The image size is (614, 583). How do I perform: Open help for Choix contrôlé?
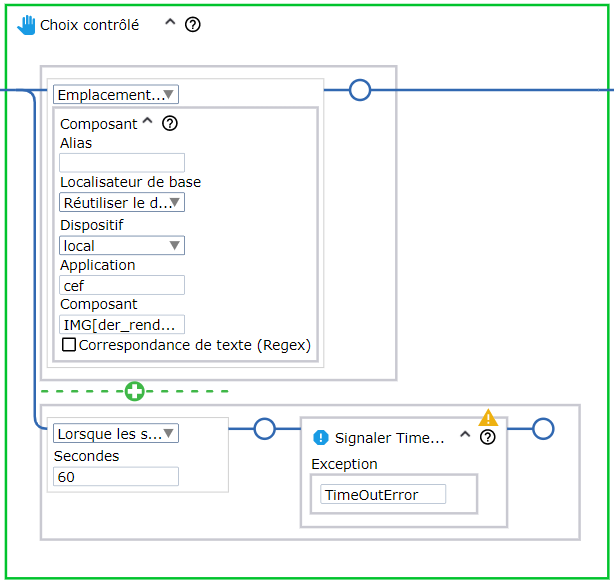point(193,24)
